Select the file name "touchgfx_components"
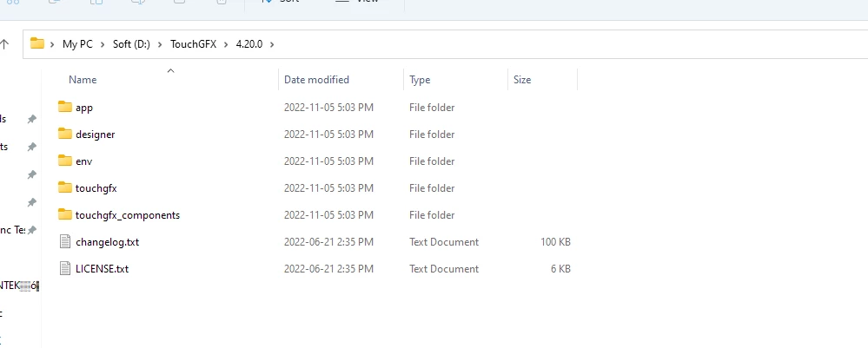Viewport: 868px width, 348px height. pos(128,214)
